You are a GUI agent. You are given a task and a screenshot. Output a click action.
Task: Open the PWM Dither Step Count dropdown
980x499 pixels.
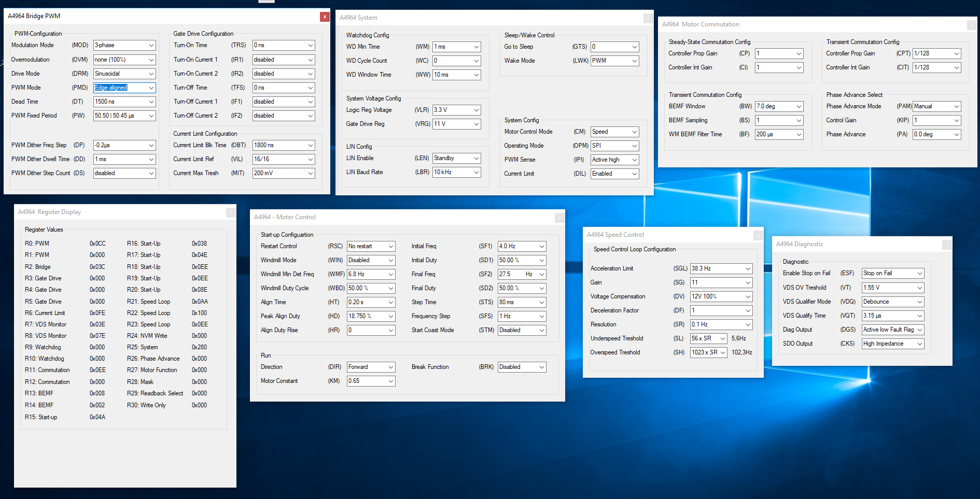(124, 173)
